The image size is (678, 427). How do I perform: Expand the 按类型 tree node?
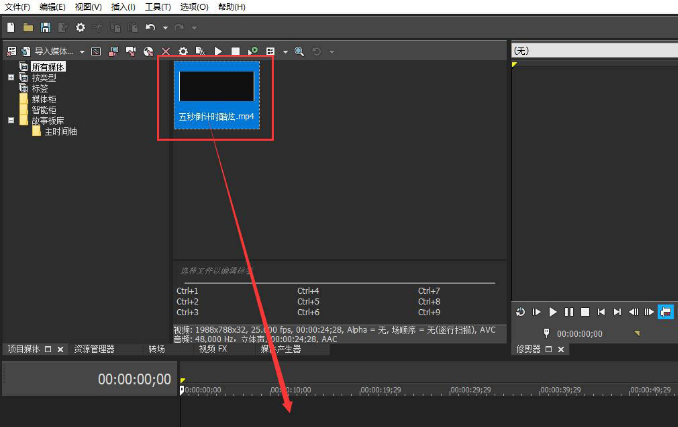point(11,77)
